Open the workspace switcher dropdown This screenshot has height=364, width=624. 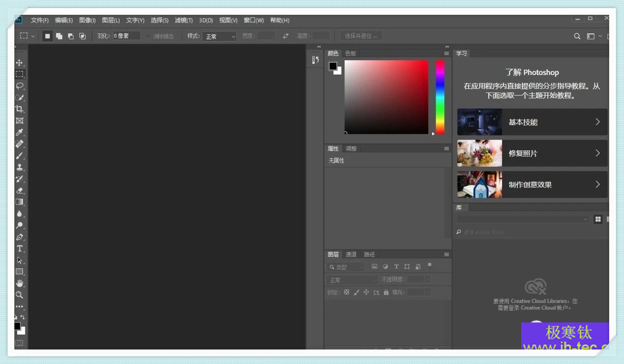point(594,36)
